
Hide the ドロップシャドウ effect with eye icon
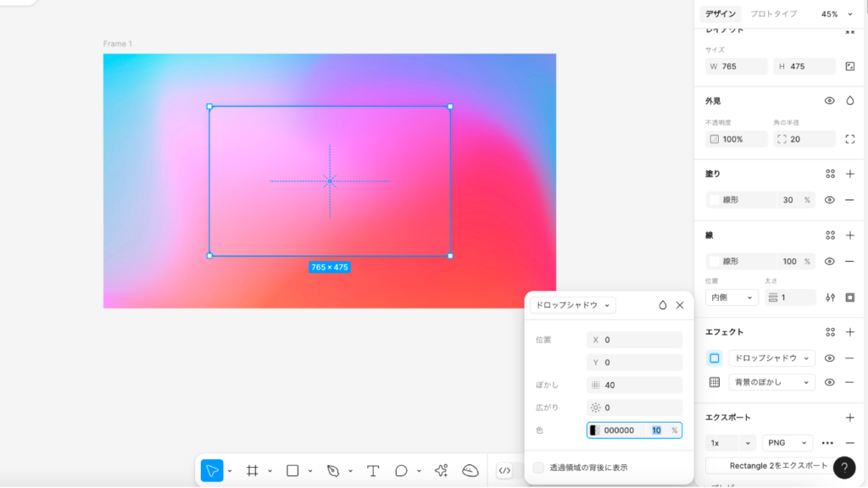830,358
